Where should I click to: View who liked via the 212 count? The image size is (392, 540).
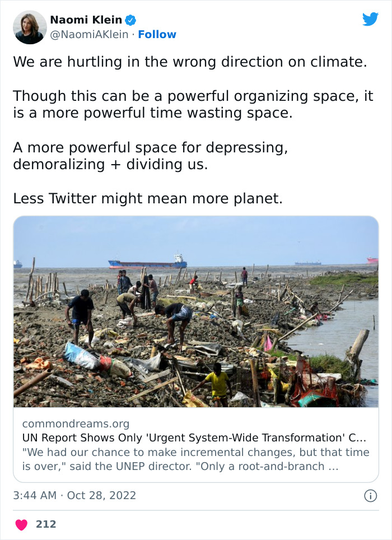[x=48, y=524]
